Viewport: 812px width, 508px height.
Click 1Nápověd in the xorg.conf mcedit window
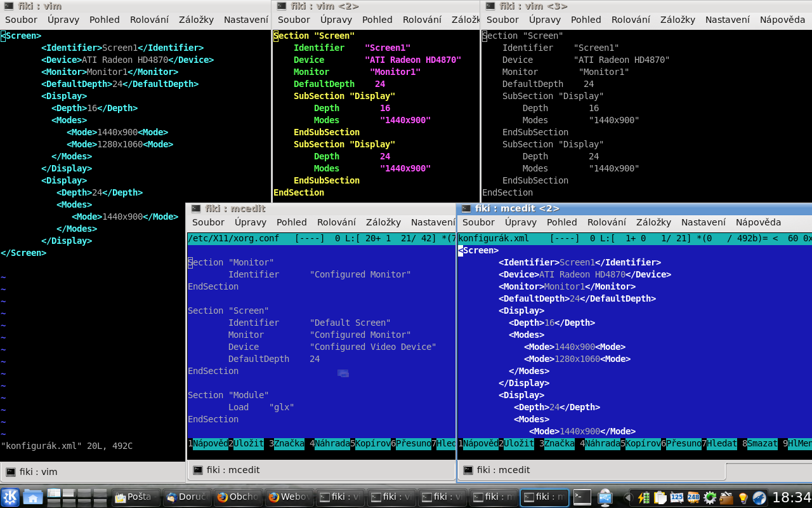tap(208, 443)
